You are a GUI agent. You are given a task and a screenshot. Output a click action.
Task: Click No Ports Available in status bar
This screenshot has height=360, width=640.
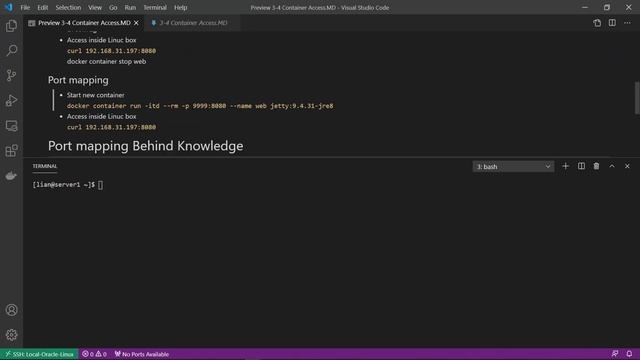click(x=142, y=354)
